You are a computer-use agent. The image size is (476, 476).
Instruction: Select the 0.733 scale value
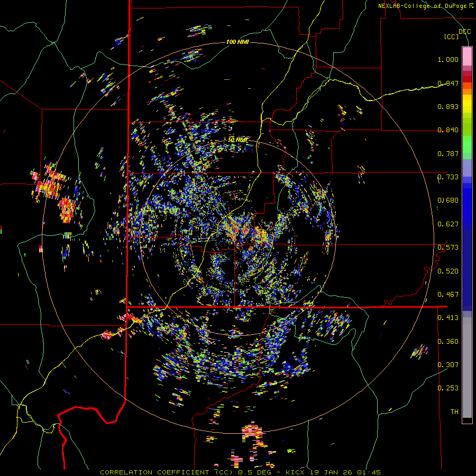click(x=448, y=177)
